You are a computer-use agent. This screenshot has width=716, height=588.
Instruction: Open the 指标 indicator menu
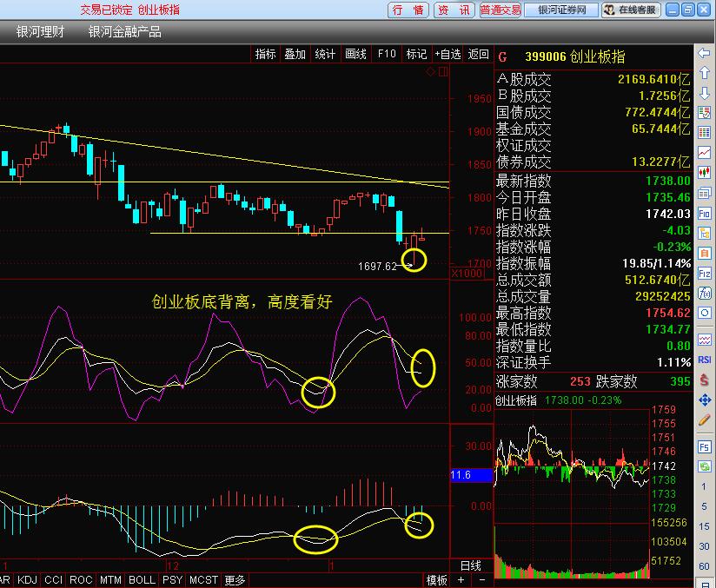(x=265, y=55)
